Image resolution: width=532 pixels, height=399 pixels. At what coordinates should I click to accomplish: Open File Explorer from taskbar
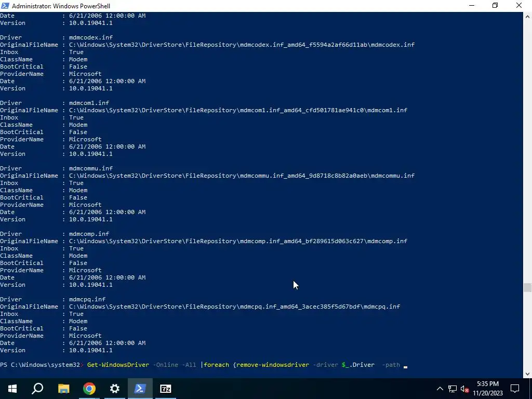[x=63, y=389]
